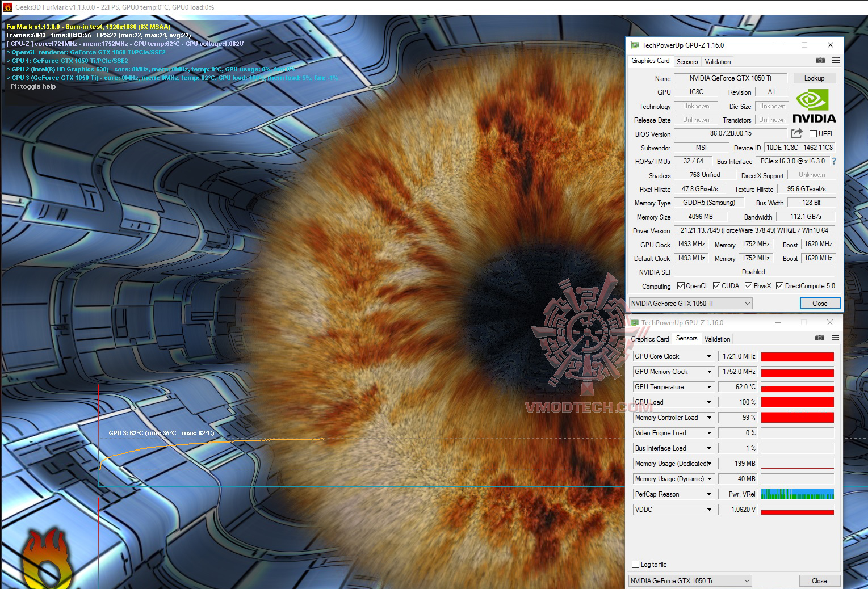This screenshot has width=868, height=589.
Task: Click the Pixel Fillrate value '47.8 GPixel/s'
Action: point(700,189)
